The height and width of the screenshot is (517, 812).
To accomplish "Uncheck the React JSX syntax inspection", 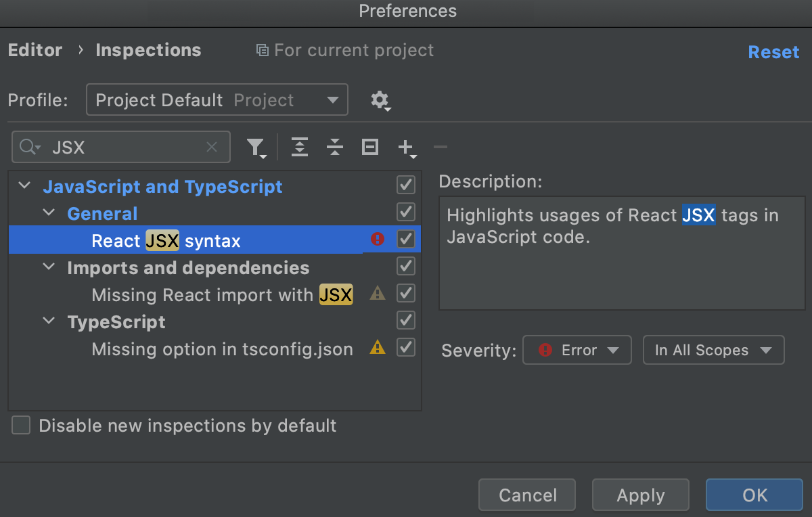I will point(405,239).
